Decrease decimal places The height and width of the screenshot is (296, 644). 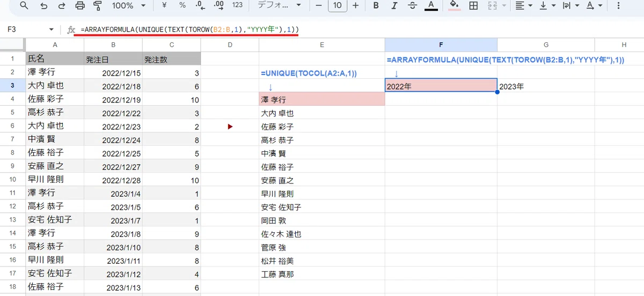tap(200, 6)
